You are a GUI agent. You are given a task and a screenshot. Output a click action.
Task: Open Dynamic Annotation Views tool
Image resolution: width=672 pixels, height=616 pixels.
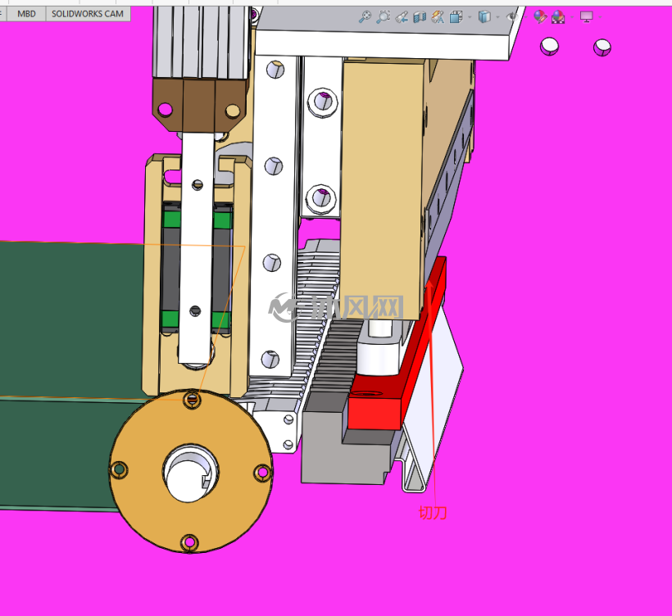(x=438, y=17)
